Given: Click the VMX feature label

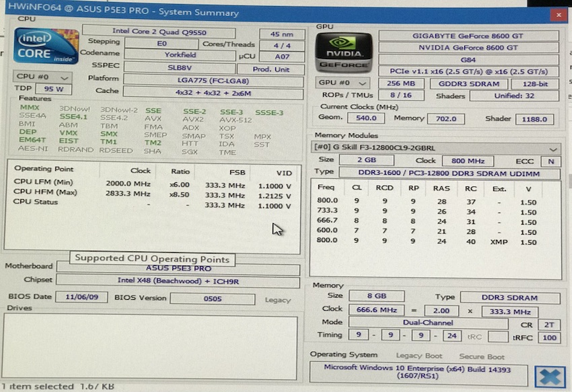Looking at the screenshot, I should pyautogui.click(x=68, y=132).
